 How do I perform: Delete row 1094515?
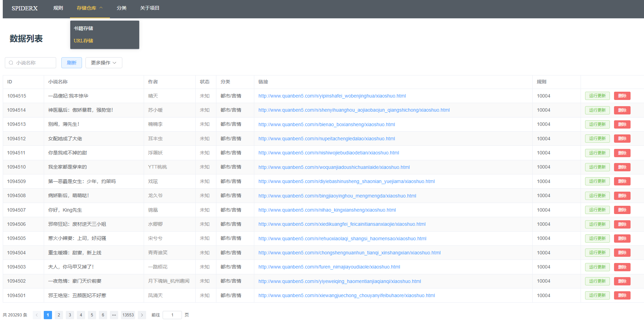(x=622, y=96)
